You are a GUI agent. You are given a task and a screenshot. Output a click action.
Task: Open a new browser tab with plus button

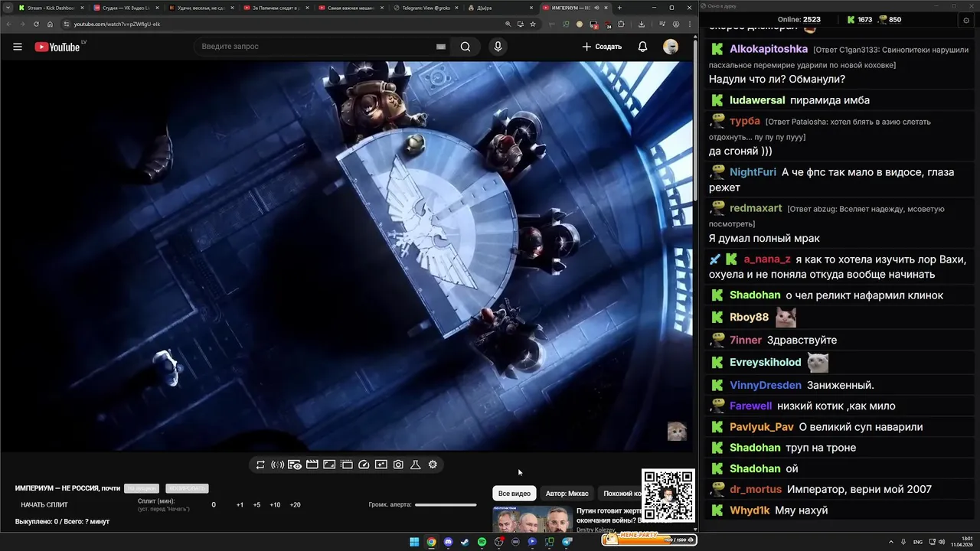619,8
